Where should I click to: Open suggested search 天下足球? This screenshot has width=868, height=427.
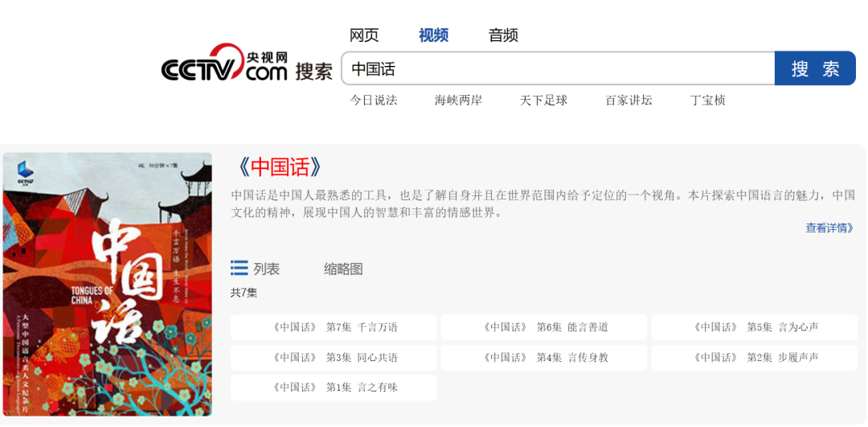(543, 101)
